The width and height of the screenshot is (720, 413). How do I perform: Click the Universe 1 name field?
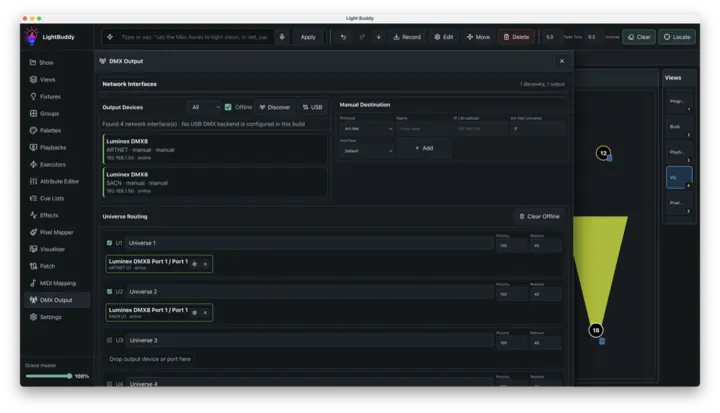tap(310, 243)
